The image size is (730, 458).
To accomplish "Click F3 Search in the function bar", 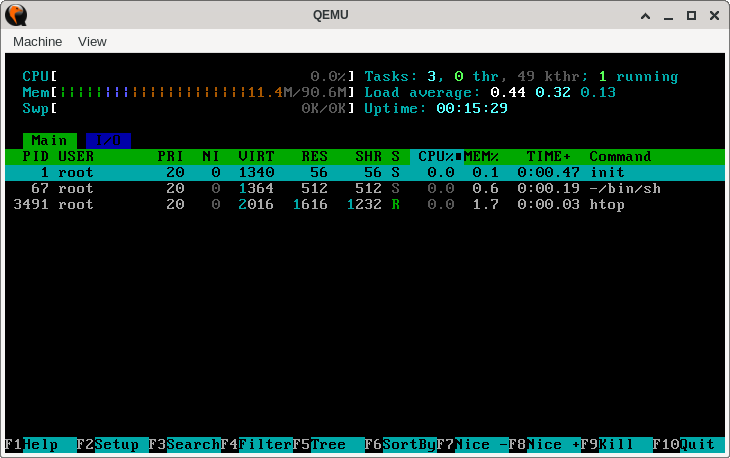I will [184, 445].
